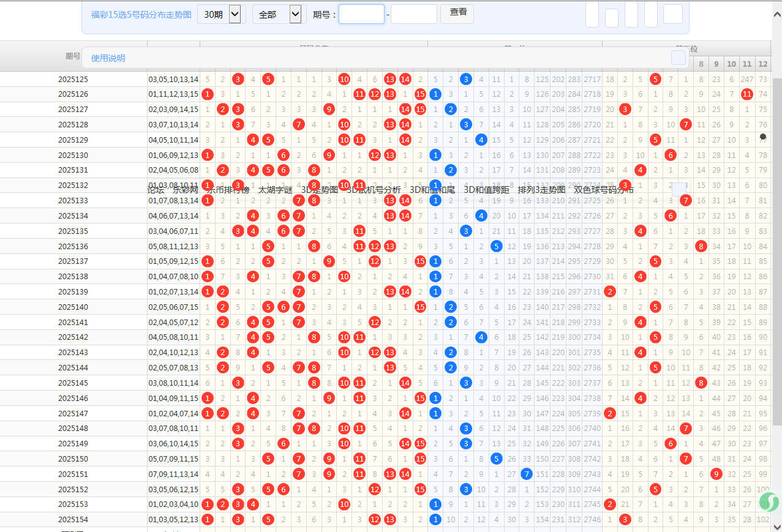
Task: Click numbers cell 04,06,07,13,14 in row 2025134
Action: click(x=173, y=215)
